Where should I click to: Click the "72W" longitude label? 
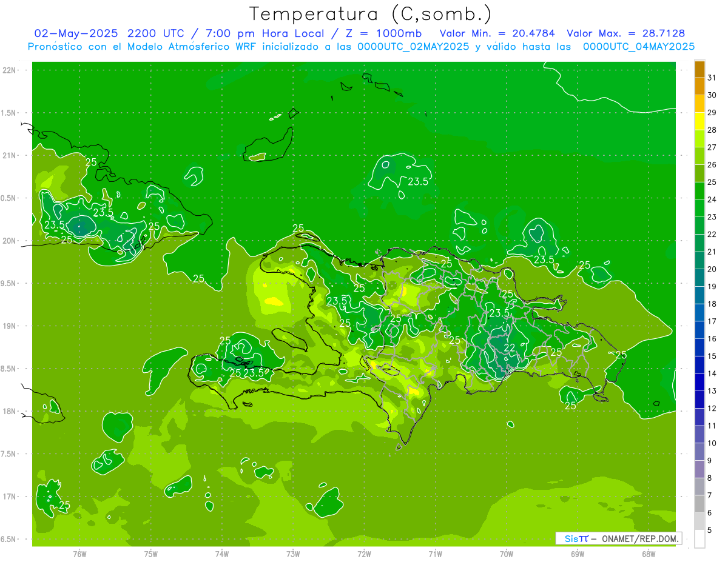click(x=364, y=554)
